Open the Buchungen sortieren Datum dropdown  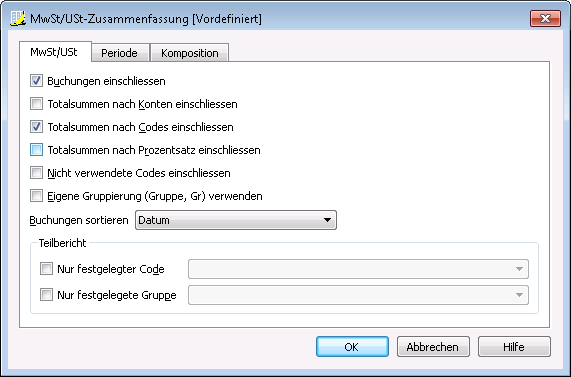(x=236, y=220)
